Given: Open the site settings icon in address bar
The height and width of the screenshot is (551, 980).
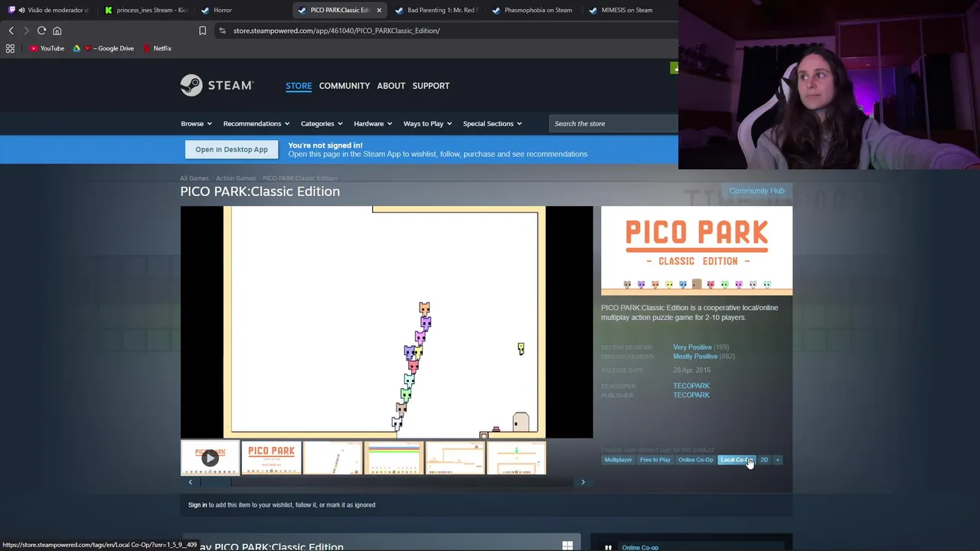Looking at the screenshot, I should point(222,31).
